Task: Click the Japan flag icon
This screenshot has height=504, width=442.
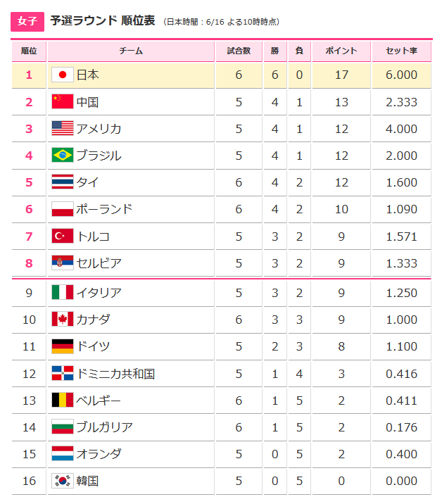Action: click(x=63, y=75)
